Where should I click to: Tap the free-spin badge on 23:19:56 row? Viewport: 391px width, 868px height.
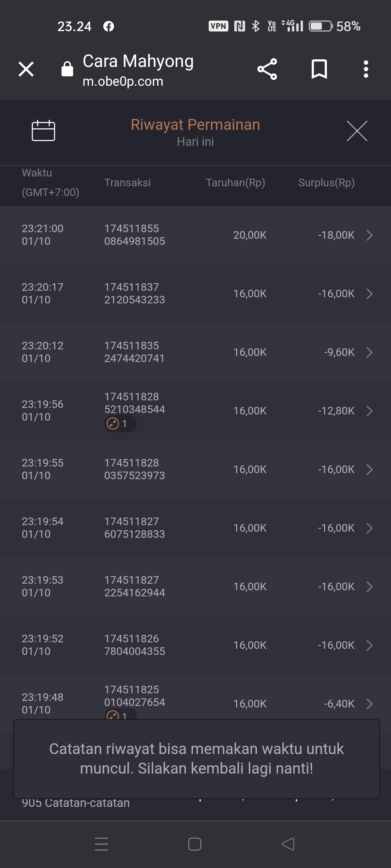[x=120, y=424]
